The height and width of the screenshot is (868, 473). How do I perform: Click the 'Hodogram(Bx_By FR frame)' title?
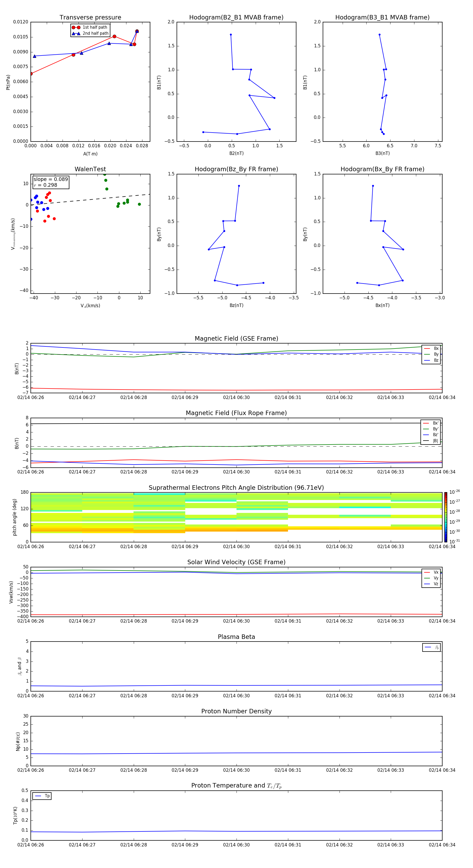382,169
